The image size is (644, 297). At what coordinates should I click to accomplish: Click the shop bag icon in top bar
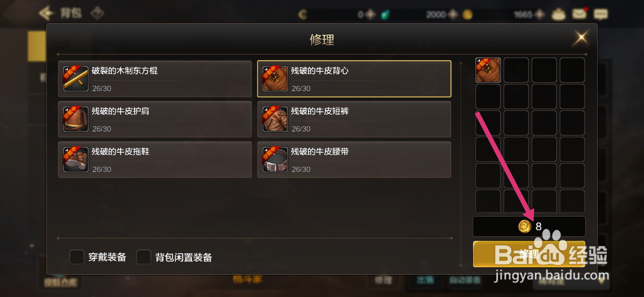558,14
